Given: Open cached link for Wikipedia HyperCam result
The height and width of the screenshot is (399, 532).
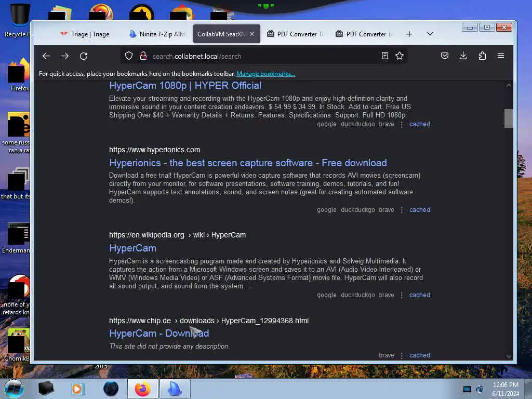Looking at the screenshot, I should point(420,295).
